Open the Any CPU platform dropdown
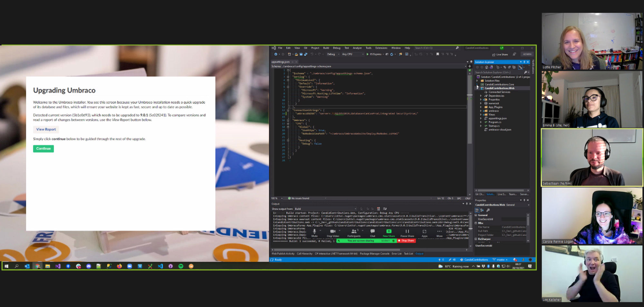 [353, 54]
